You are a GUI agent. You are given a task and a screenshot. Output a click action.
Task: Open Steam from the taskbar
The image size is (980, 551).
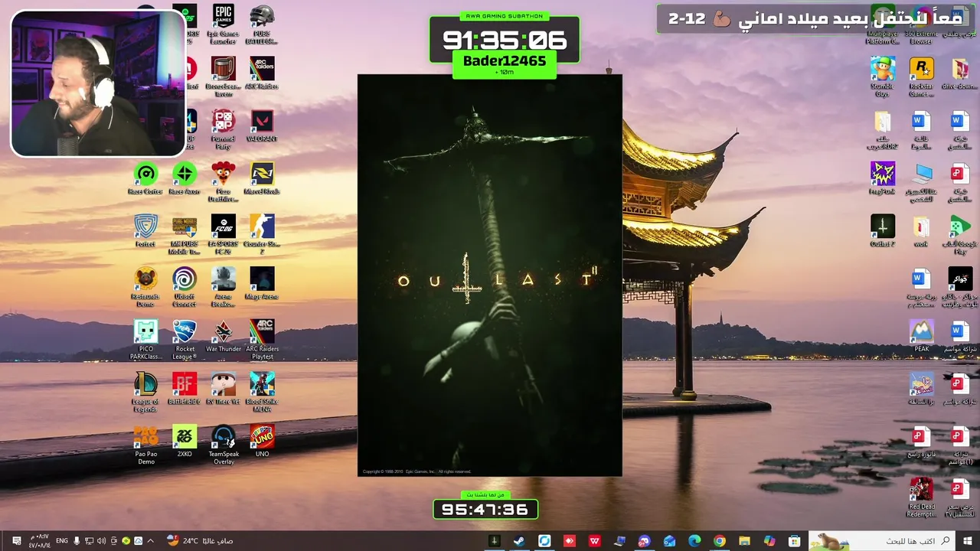pyautogui.click(x=519, y=541)
